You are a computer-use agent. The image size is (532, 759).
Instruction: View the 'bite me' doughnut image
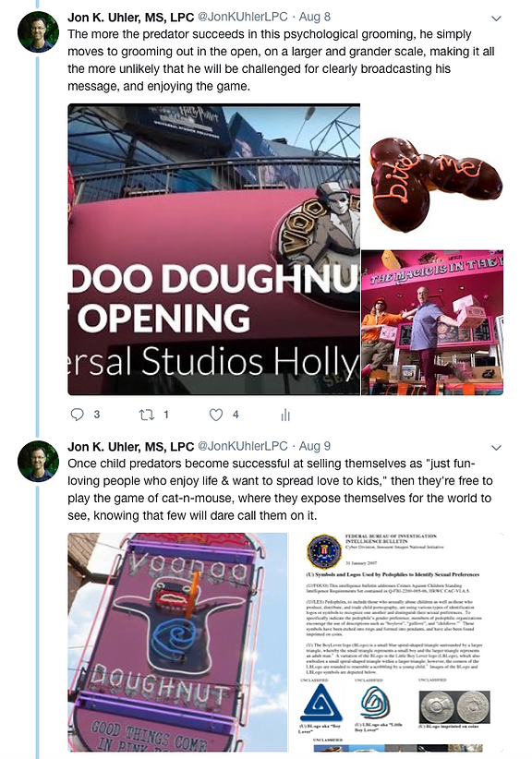432,176
